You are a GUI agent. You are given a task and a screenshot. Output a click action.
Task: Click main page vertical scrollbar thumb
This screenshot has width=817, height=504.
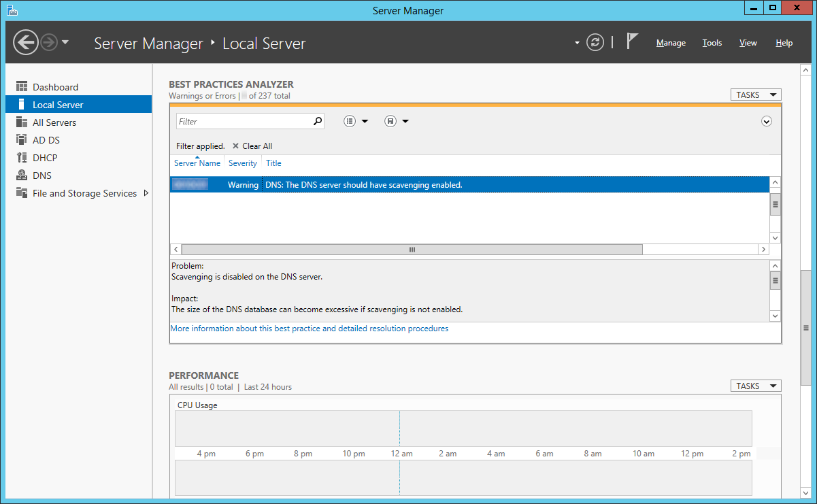click(805, 327)
